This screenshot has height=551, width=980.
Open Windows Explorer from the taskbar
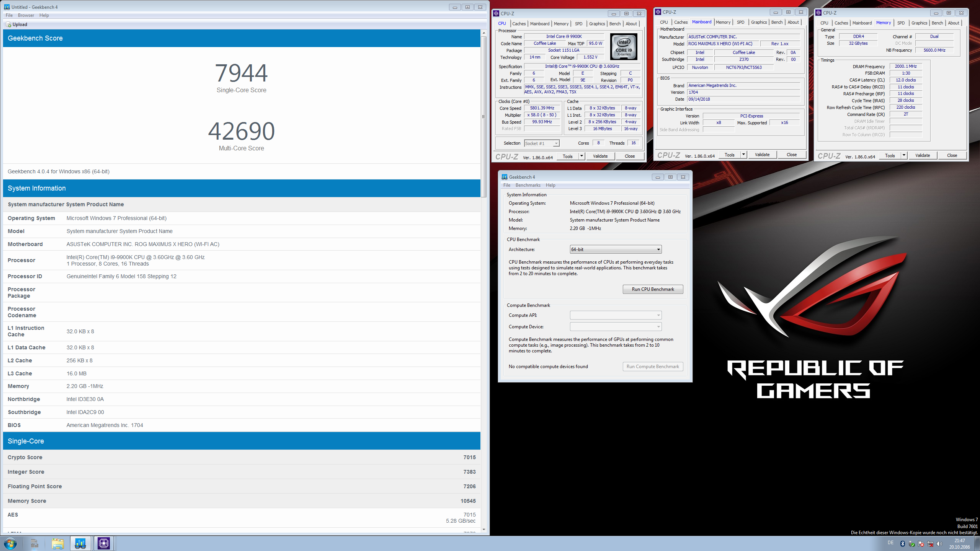58,543
